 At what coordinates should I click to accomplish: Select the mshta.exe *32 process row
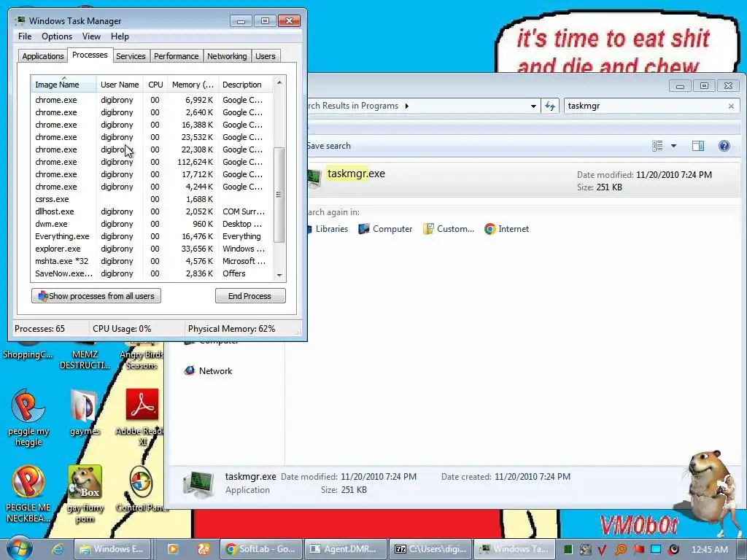pos(152,261)
